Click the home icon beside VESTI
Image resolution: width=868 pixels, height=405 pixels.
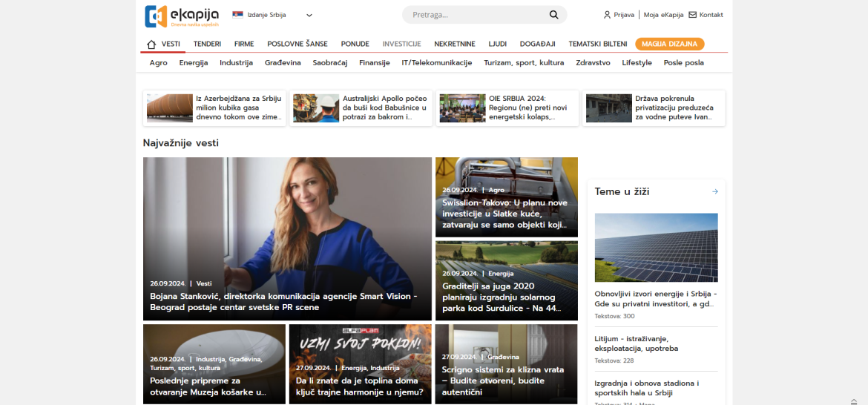point(151,45)
